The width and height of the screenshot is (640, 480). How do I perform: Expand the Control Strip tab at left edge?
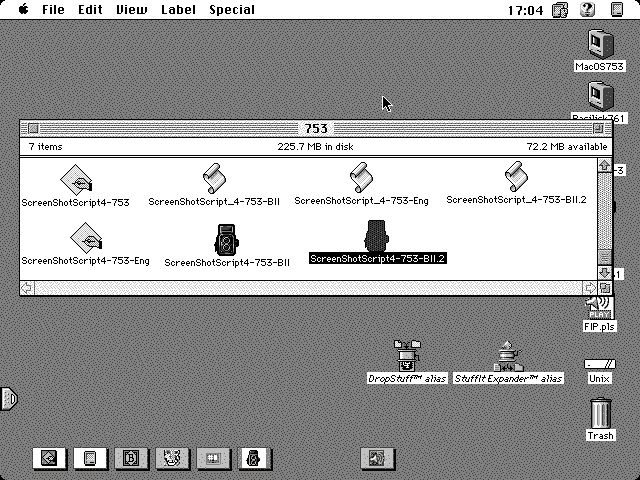coord(8,399)
